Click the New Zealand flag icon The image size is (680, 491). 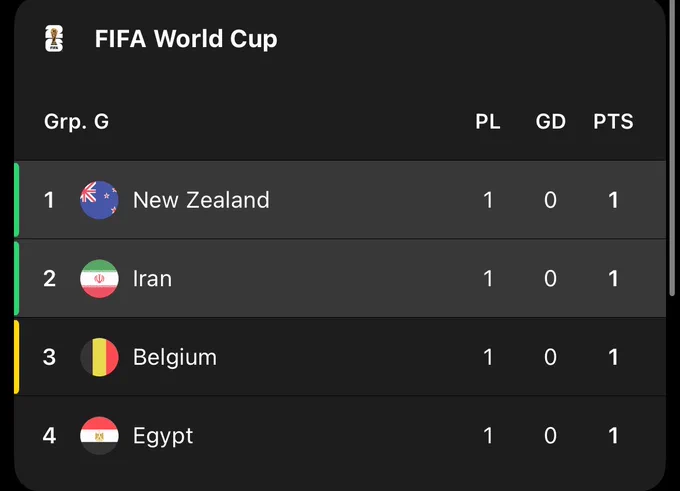point(99,200)
